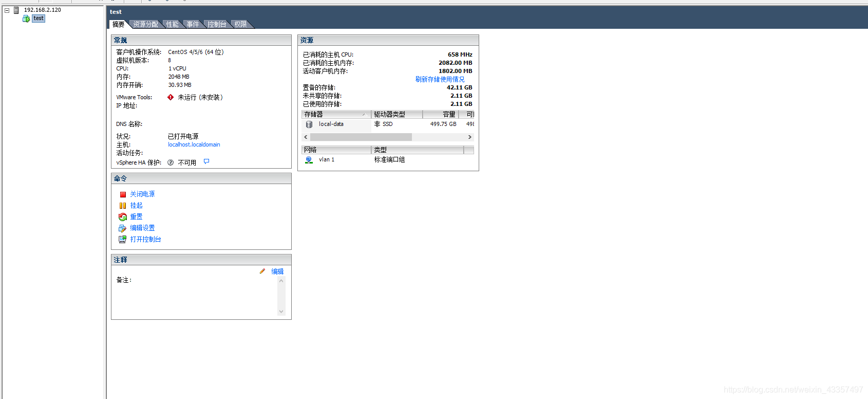Click the local-data datastore icon

[309, 124]
